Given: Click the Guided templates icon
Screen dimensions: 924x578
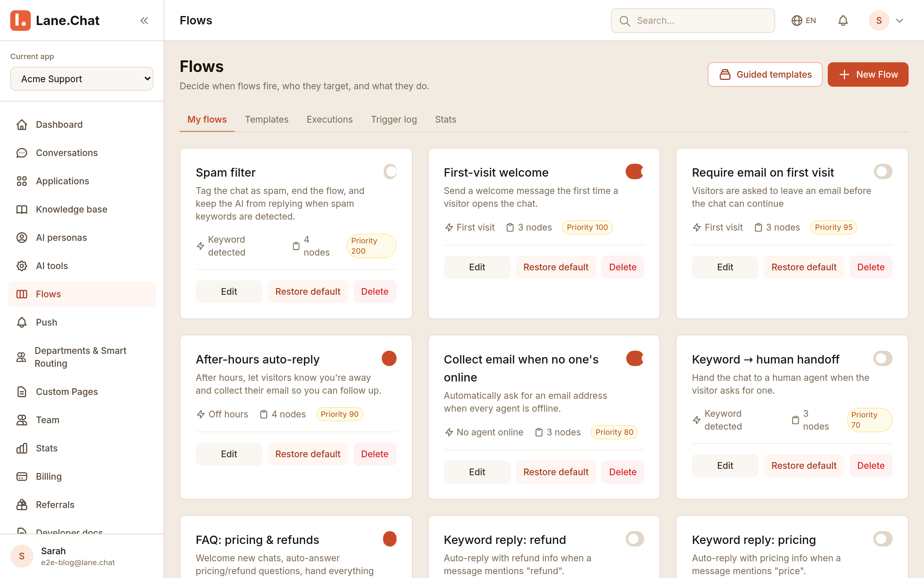Looking at the screenshot, I should point(725,74).
